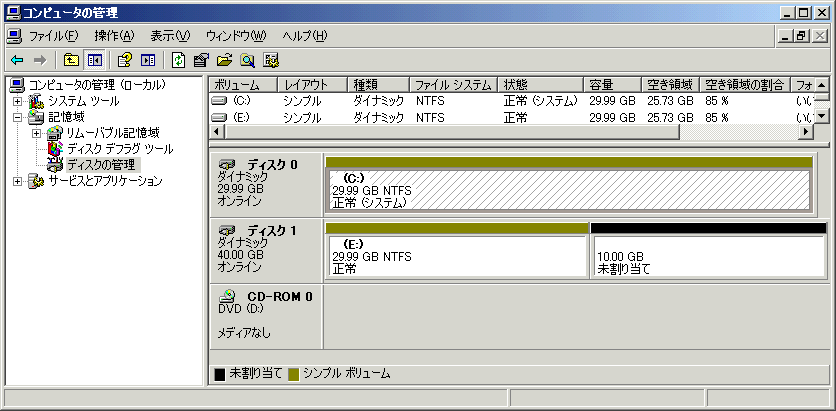
Task: Click the Refresh toolbar icon with green arrows
Action: point(179,60)
